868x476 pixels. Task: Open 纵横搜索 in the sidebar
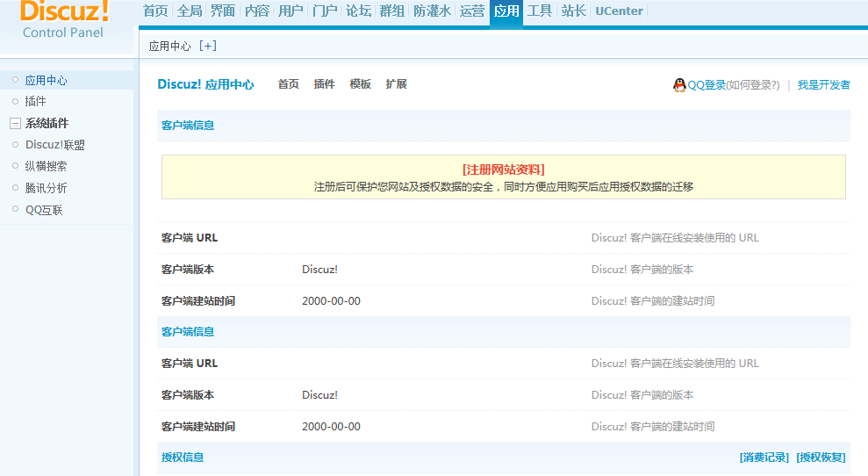46,166
